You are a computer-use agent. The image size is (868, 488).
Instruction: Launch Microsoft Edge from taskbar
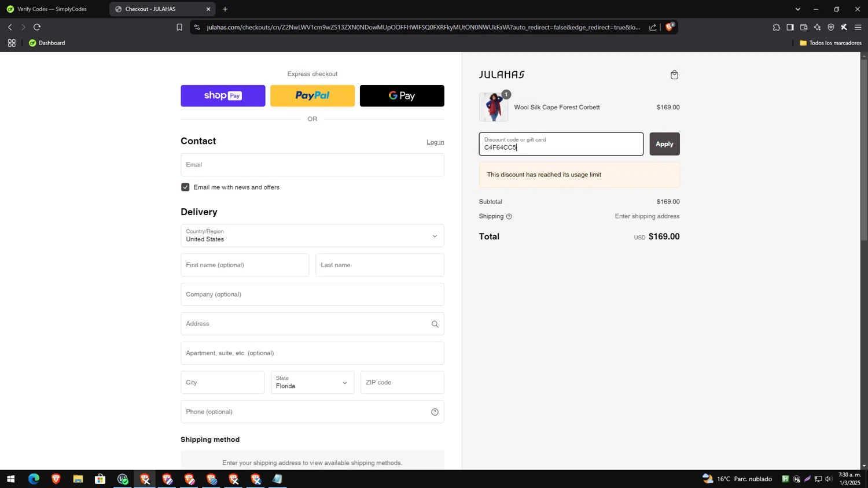point(34,479)
